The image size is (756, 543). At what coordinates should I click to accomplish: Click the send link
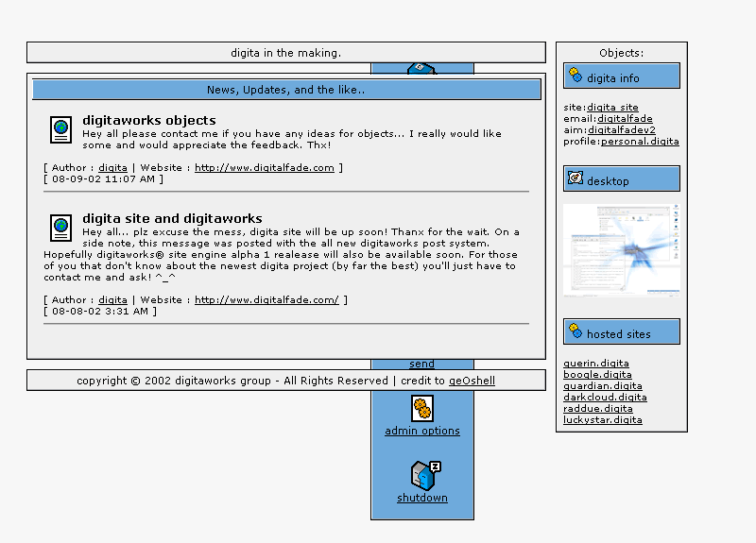coord(421,365)
